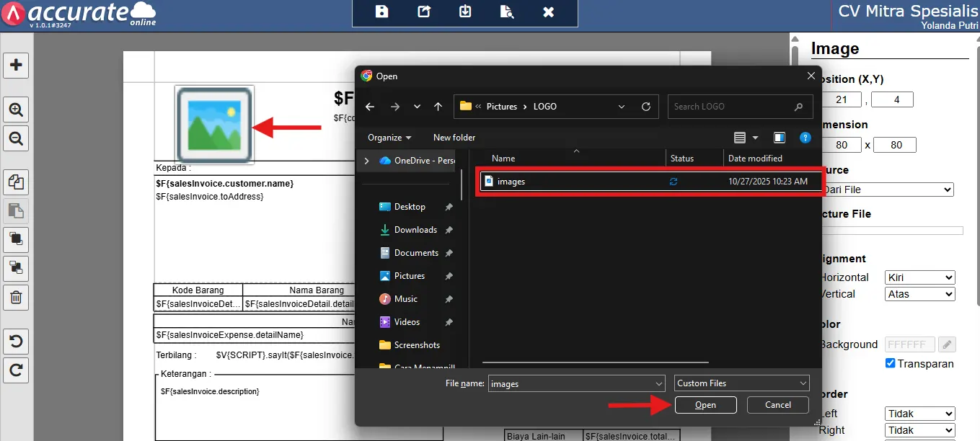
Task: Select the images file in list
Action: [x=511, y=182]
